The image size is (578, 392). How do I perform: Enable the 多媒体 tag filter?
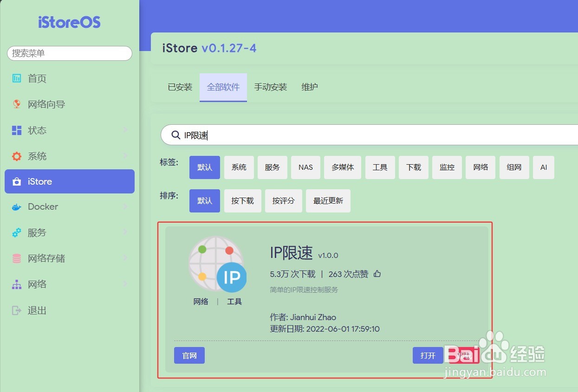tap(343, 167)
